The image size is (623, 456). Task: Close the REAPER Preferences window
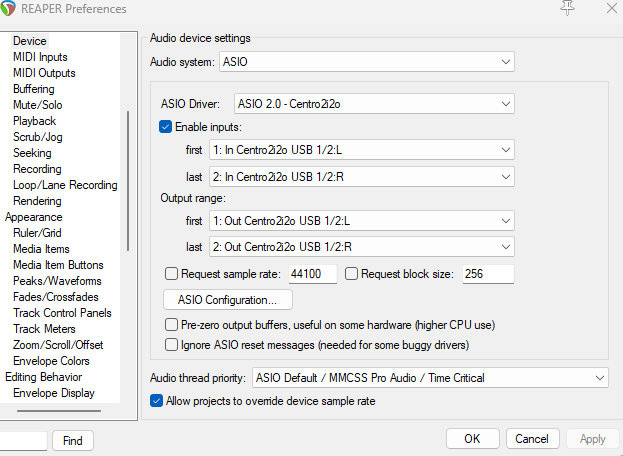tap(612, 8)
